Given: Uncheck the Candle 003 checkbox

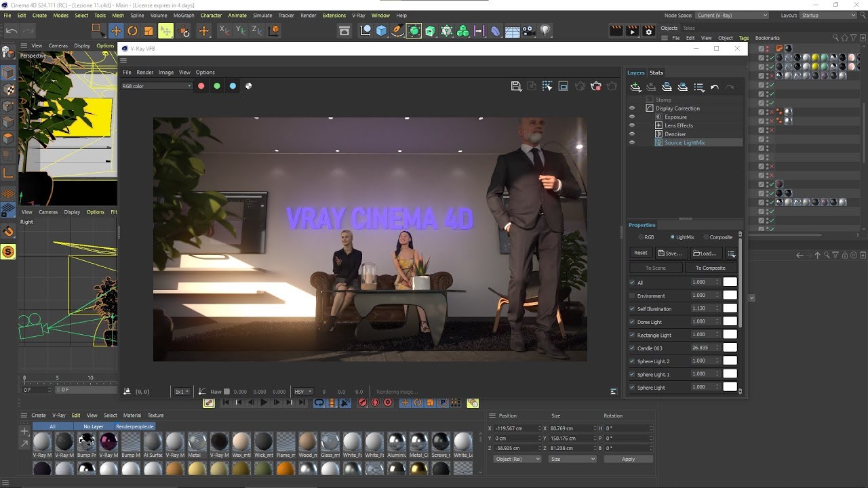Looking at the screenshot, I should [632, 348].
